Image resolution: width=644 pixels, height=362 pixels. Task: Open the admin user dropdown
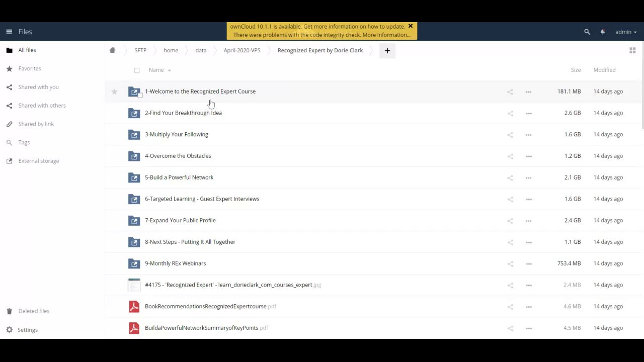(x=626, y=32)
